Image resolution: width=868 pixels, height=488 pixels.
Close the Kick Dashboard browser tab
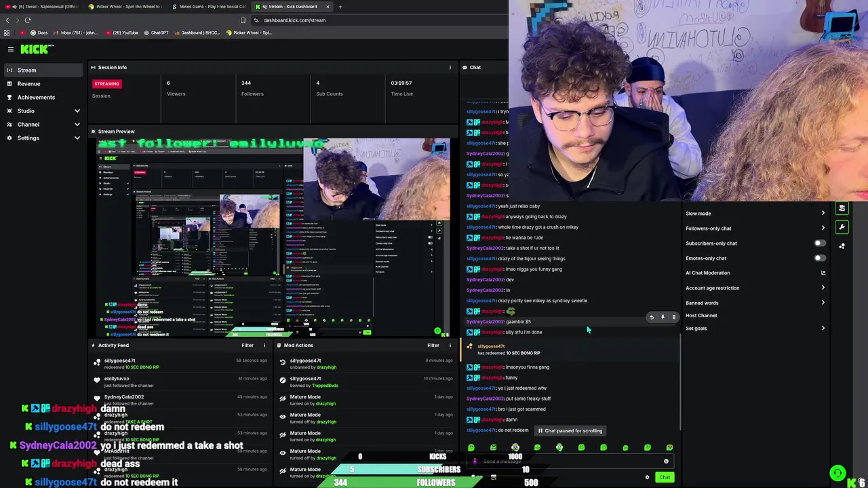pos(328,7)
